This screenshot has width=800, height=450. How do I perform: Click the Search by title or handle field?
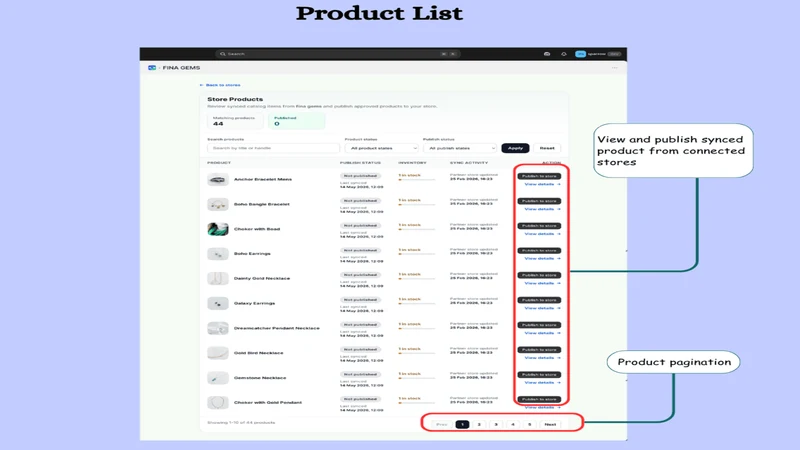click(273, 148)
